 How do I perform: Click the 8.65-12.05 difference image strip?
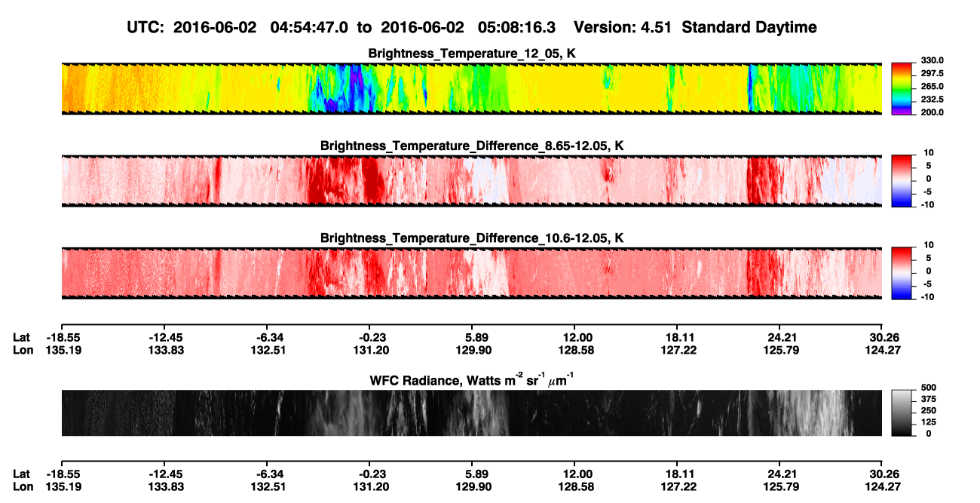pyautogui.click(x=471, y=181)
